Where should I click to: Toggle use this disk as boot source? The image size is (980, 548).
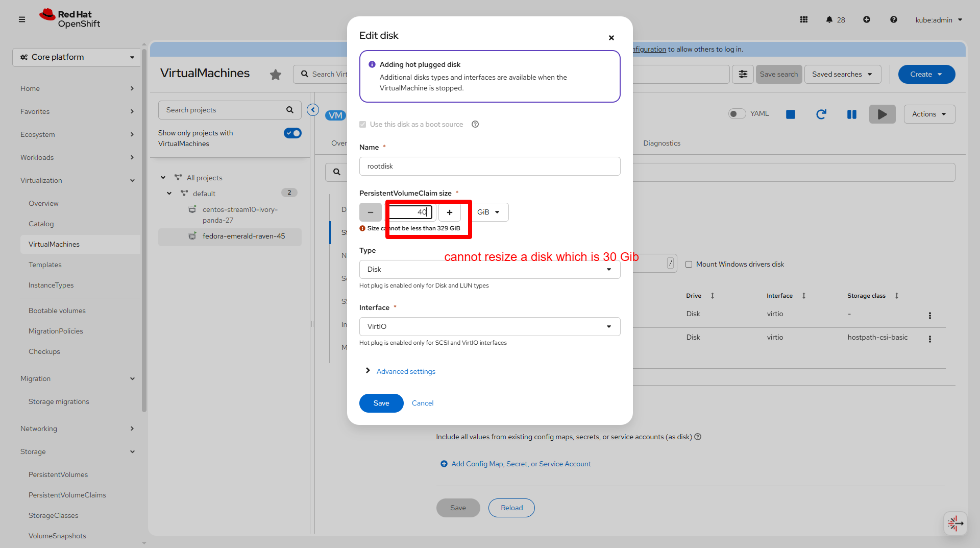[363, 125]
